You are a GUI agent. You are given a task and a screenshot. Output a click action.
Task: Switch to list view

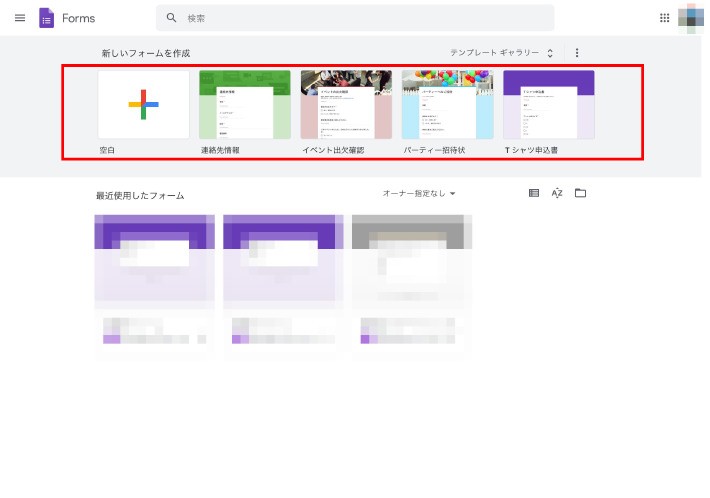pyautogui.click(x=534, y=193)
